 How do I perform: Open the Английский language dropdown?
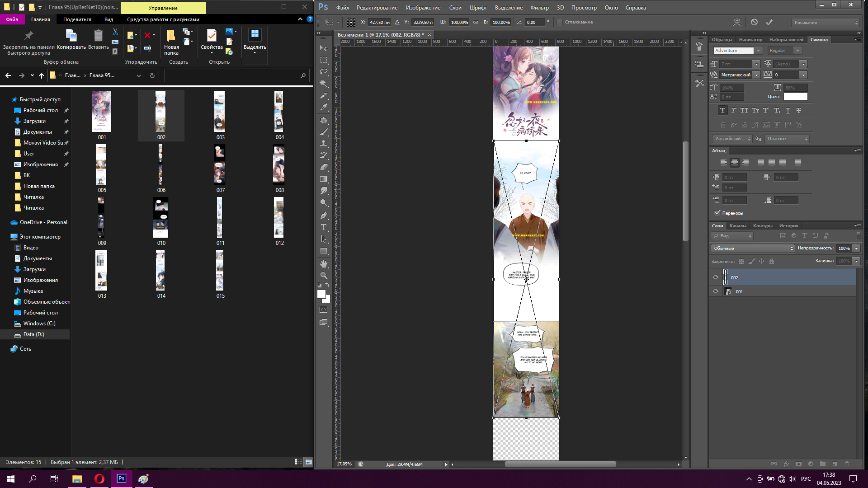tap(733, 139)
